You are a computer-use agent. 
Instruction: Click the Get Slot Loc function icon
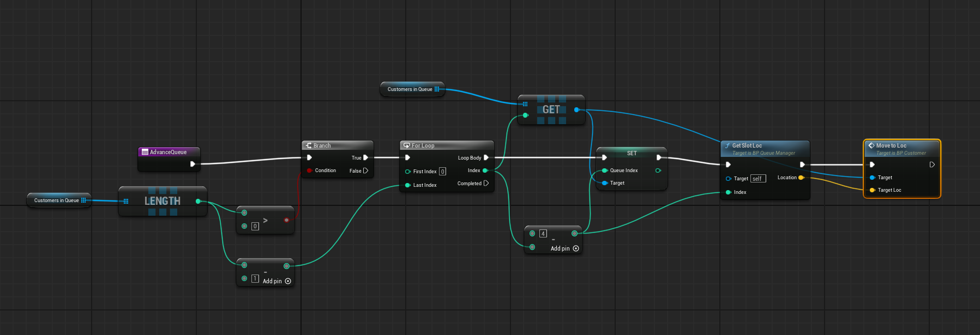point(728,145)
